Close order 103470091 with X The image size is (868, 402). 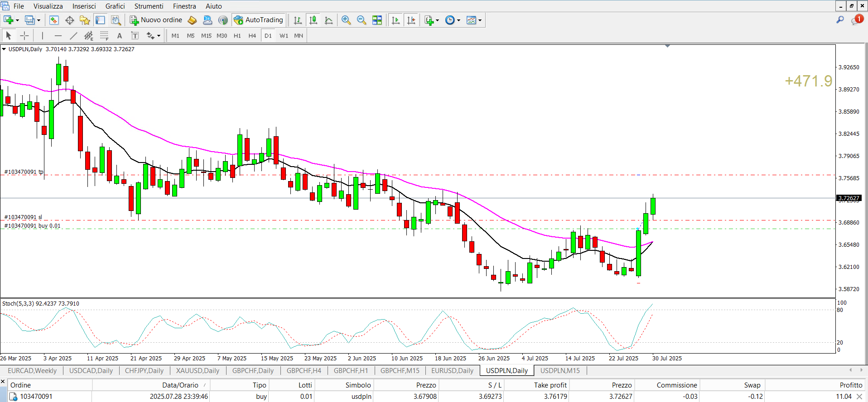tap(859, 397)
